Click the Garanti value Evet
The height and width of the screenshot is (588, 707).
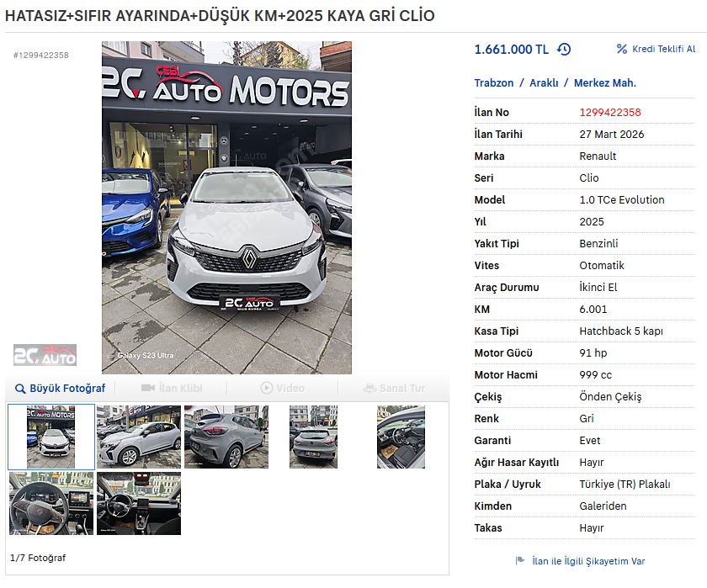click(589, 440)
